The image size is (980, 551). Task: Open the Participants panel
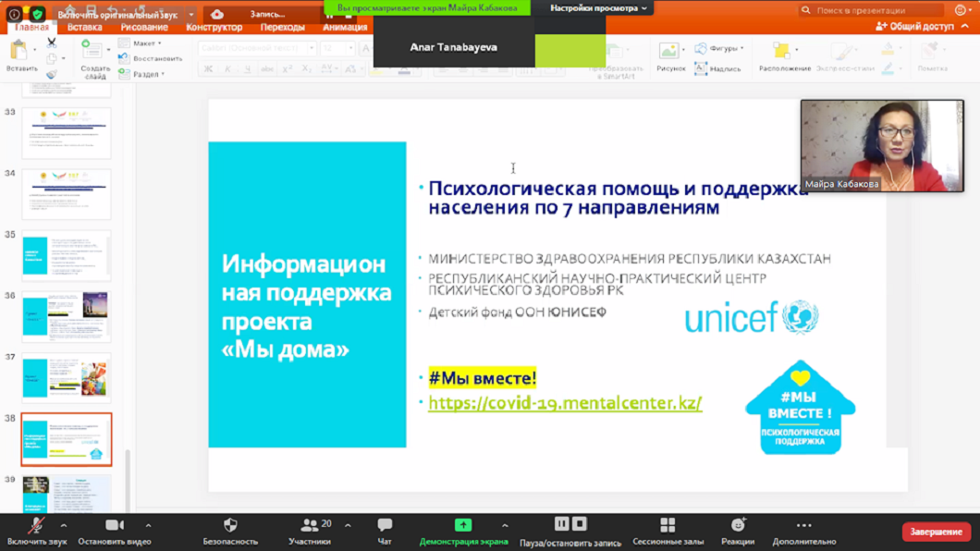pyautogui.click(x=310, y=525)
